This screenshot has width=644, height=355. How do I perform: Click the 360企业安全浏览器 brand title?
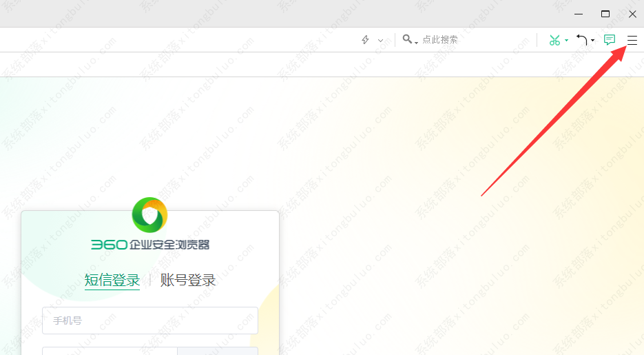pos(150,245)
